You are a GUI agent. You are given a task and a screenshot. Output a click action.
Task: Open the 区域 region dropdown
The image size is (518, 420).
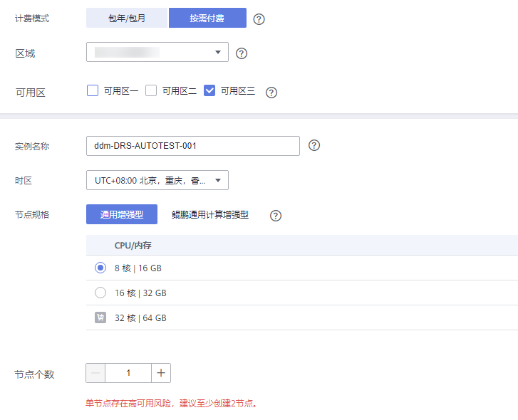157,52
